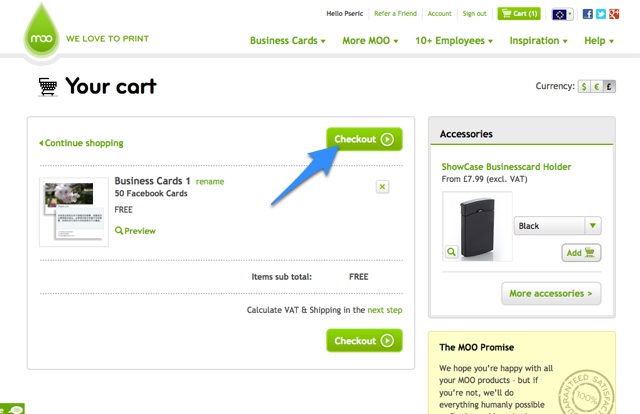Image resolution: width=640 pixels, height=414 pixels.
Task: Expand the 10+ Employees menu
Action: 454,41
